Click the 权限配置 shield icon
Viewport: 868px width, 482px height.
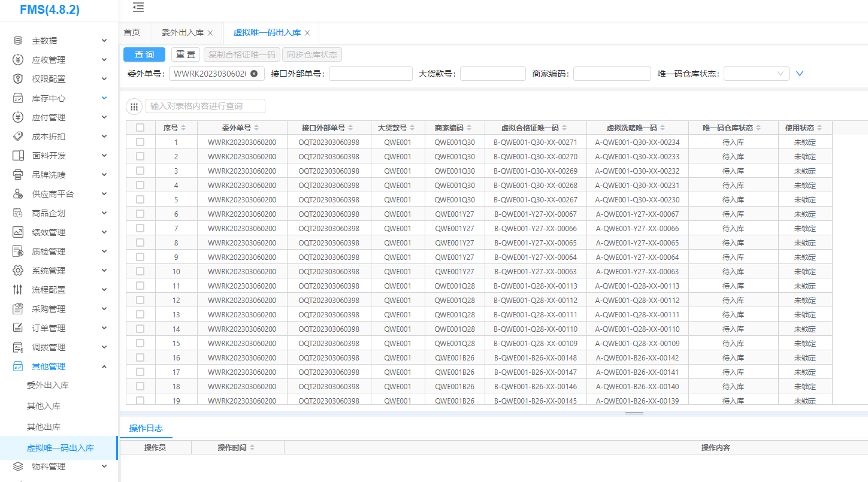pos(18,79)
